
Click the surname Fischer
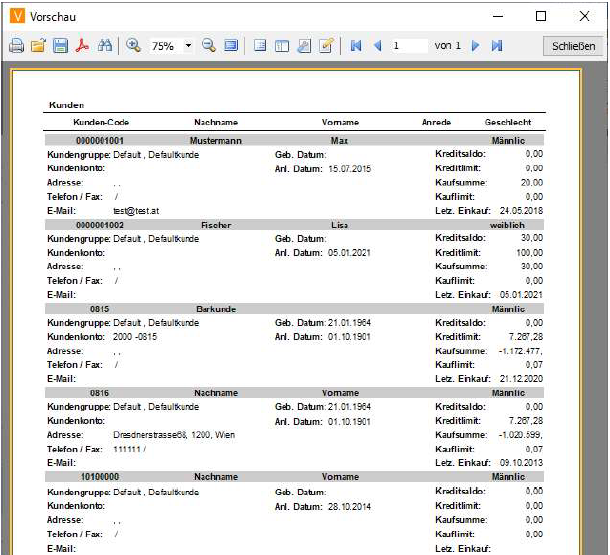coord(216,225)
